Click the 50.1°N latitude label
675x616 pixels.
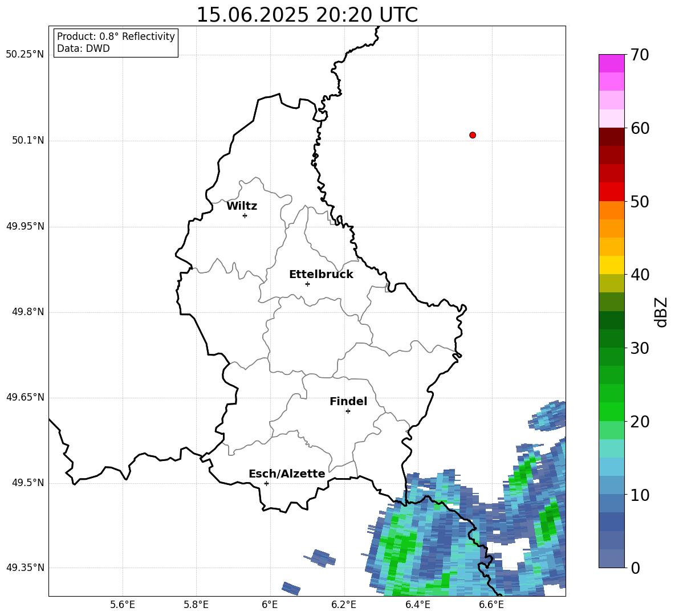click(28, 141)
